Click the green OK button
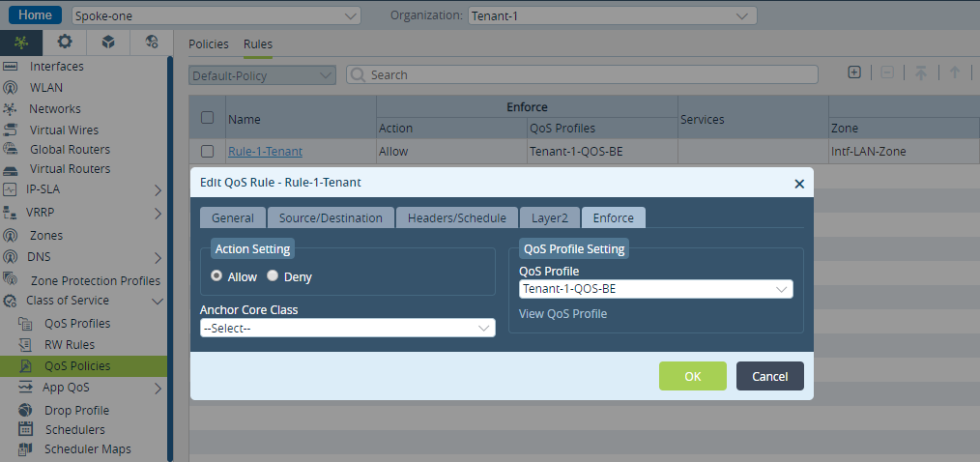This screenshot has width=980, height=462. 693,376
